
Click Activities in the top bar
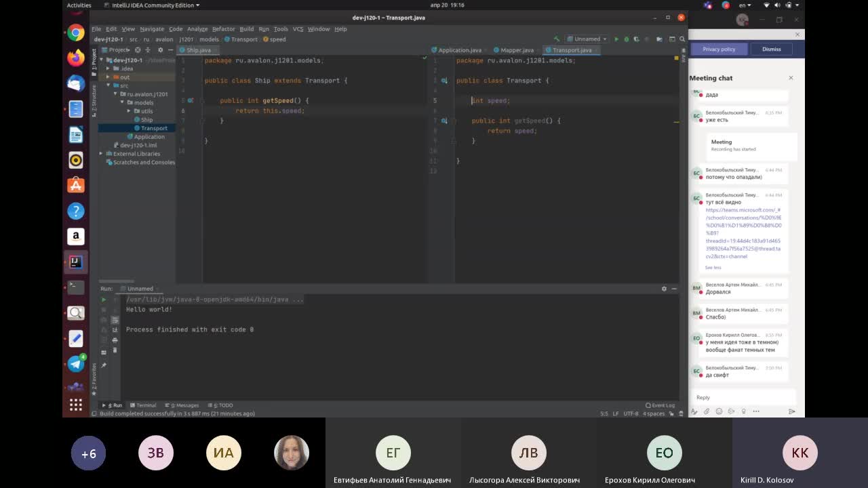[79, 5]
